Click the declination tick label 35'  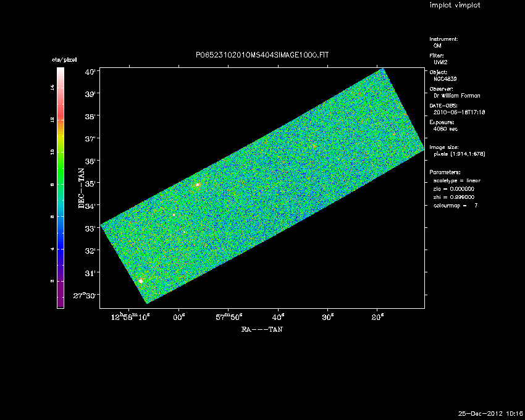[x=90, y=183]
